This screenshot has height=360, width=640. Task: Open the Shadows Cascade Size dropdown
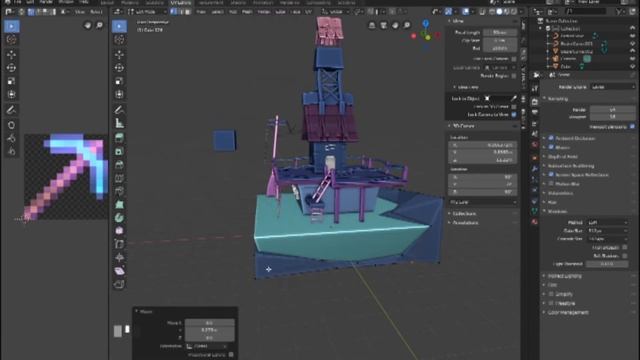tap(607, 239)
